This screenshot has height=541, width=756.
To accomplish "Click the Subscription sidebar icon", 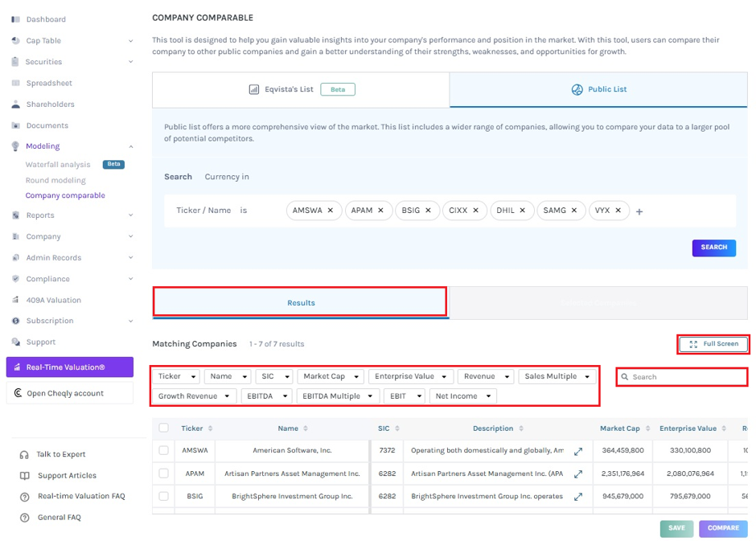I will click(16, 321).
